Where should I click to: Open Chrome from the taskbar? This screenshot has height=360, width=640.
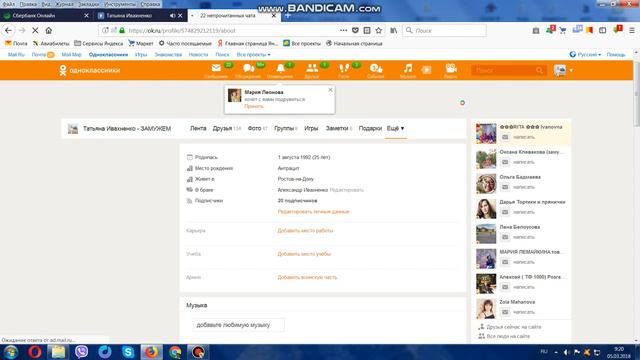pyautogui.click(x=175, y=352)
